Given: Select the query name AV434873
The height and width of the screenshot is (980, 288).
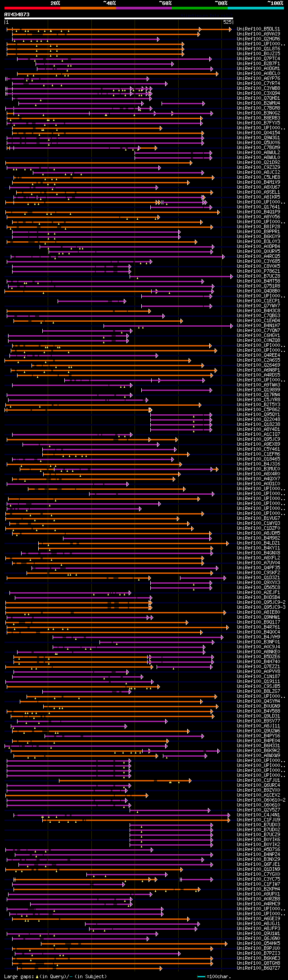Looking at the screenshot, I should click(x=17, y=14).
